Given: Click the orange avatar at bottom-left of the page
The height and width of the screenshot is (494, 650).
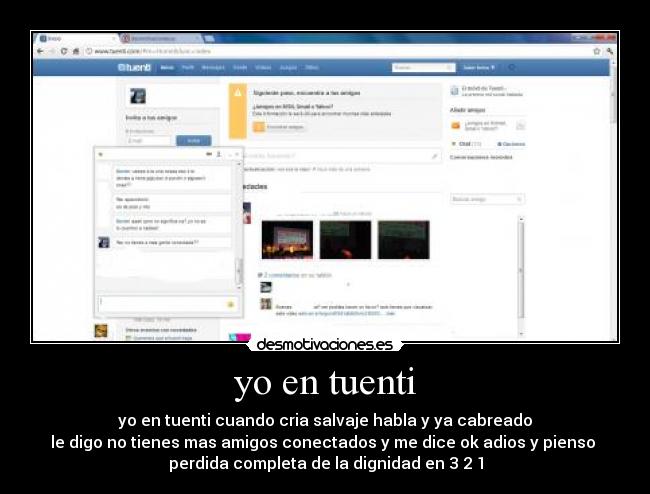Looking at the screenshot, I should pyautogui.click(x=101, y=330).
